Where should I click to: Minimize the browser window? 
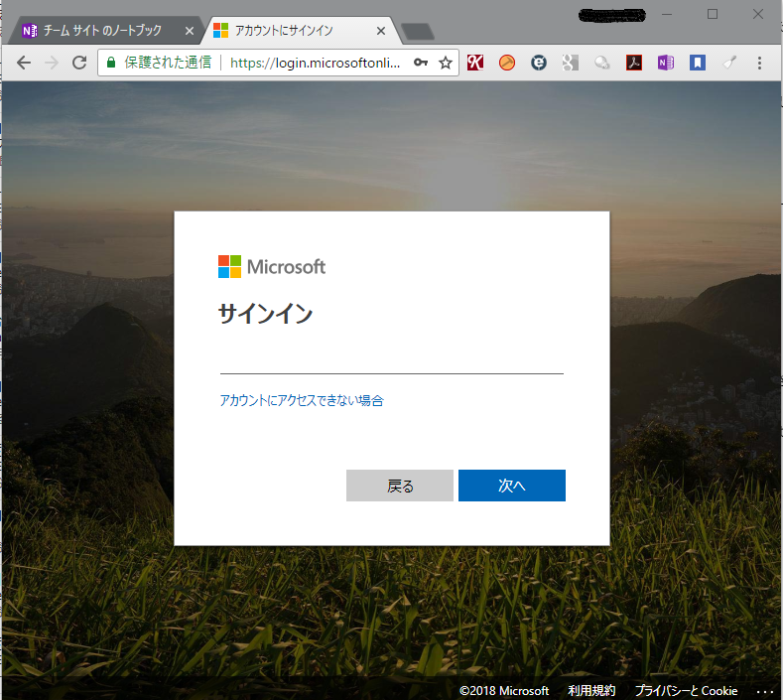pyautogui.click(x=667, y=15)
